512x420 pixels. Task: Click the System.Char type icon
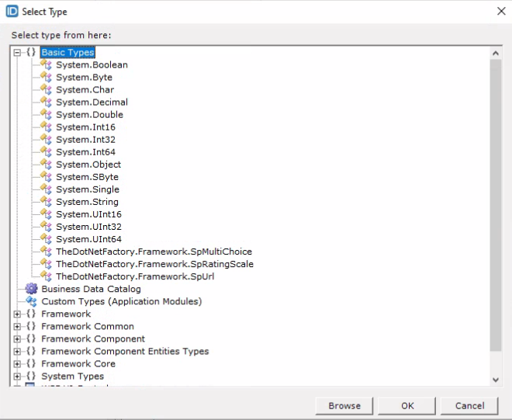point(46,89)
